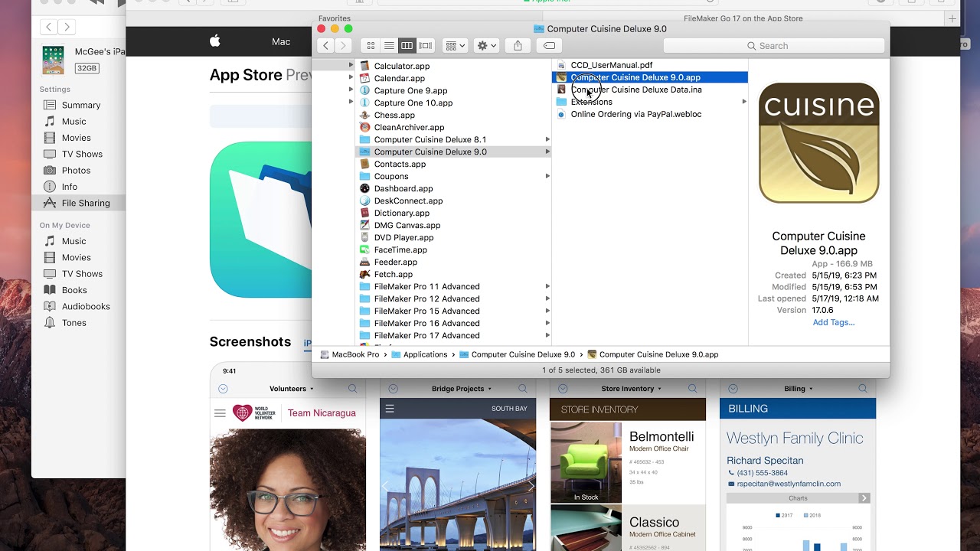Click Computer Cuisine Deluxe 9.0 in path bar
This screenshot has width=980, height=551.
pyautogui.click(x=517, y=354)
